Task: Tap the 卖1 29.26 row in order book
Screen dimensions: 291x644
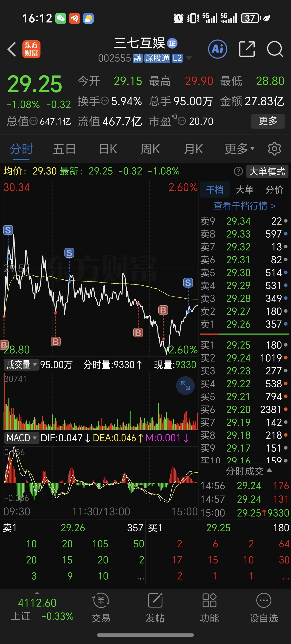Action: click(x=244, y=324)
